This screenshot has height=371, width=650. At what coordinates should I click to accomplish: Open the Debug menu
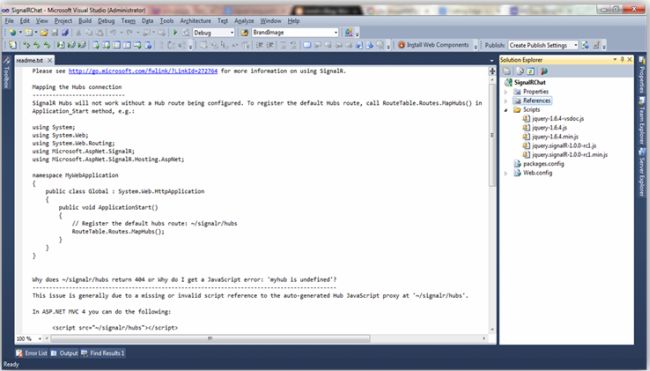tap(106, 21)
